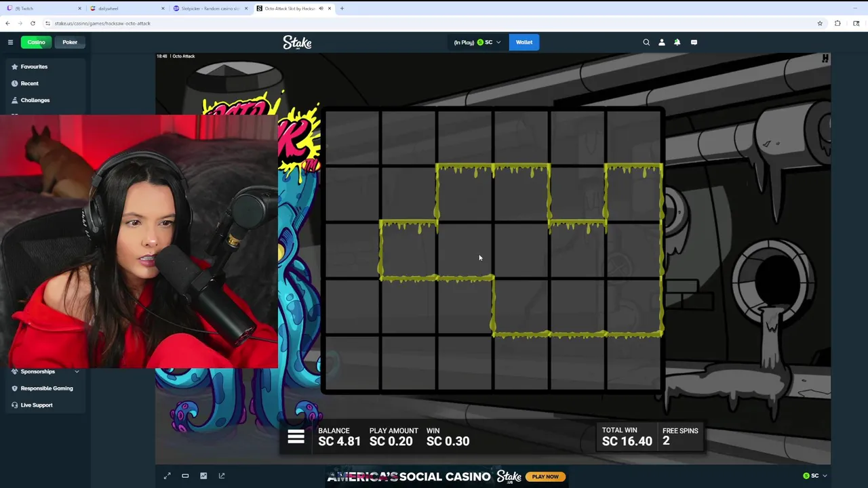
Task: Click the Recent clock icon
Action: [14, 83]
